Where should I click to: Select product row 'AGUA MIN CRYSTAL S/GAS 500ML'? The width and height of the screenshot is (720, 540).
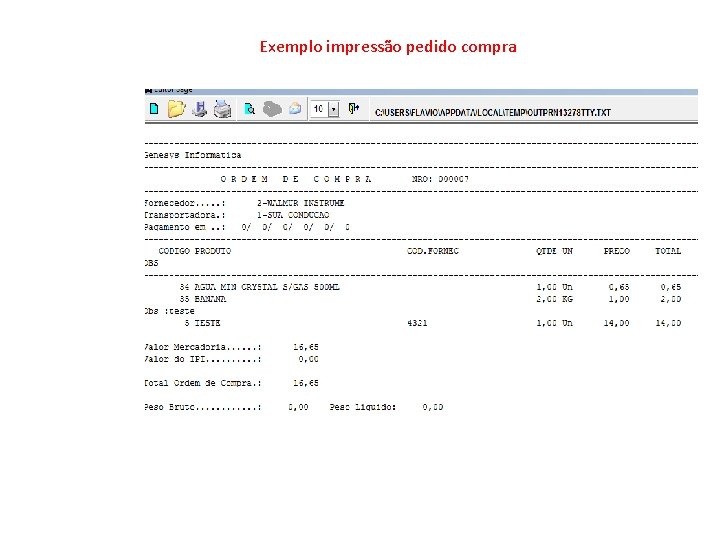[x=430, y=287]
